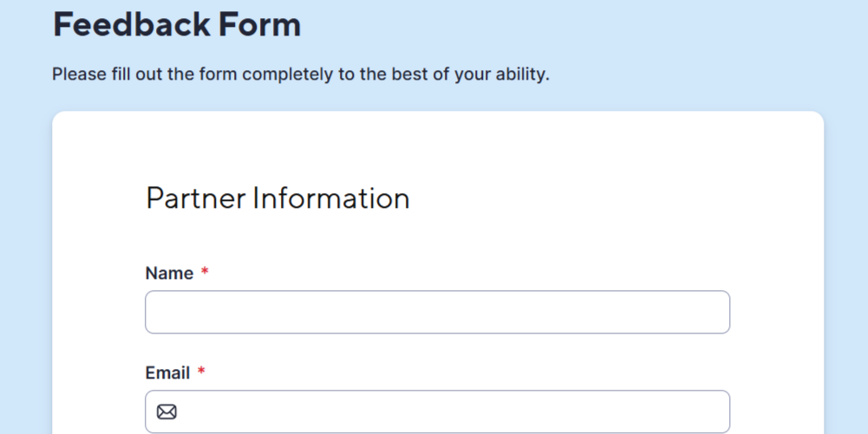
Task: Click the red asterisk beside Email
Action: coord(201,372)
